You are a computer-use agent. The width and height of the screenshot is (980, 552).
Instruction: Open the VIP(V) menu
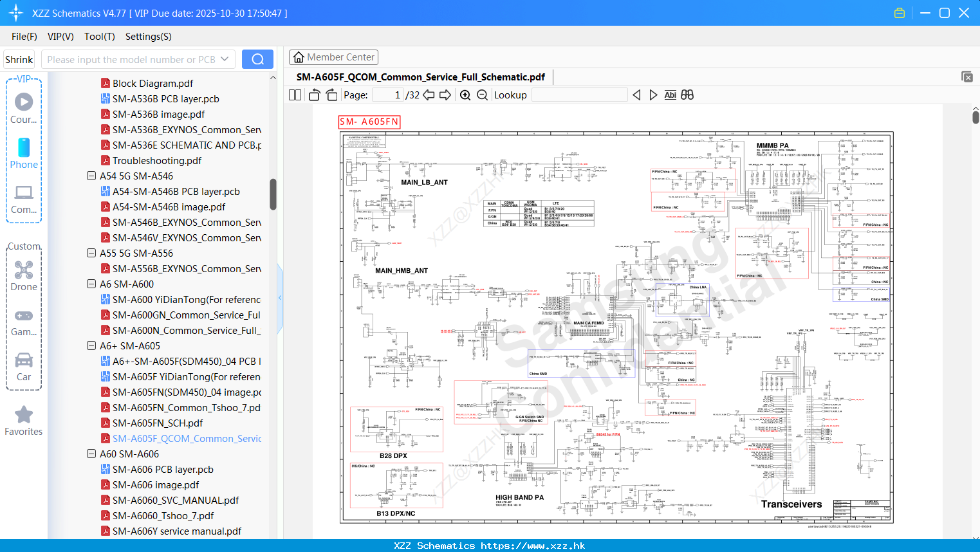click(x=60, y=37)
